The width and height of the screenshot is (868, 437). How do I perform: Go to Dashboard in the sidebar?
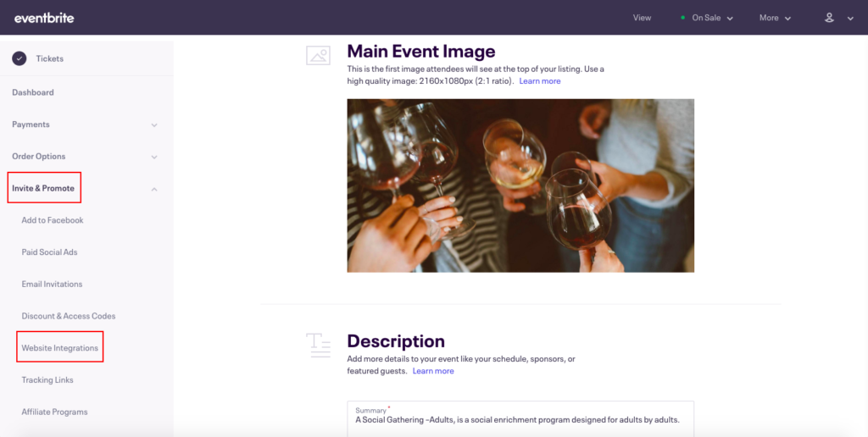pos(33,92)
